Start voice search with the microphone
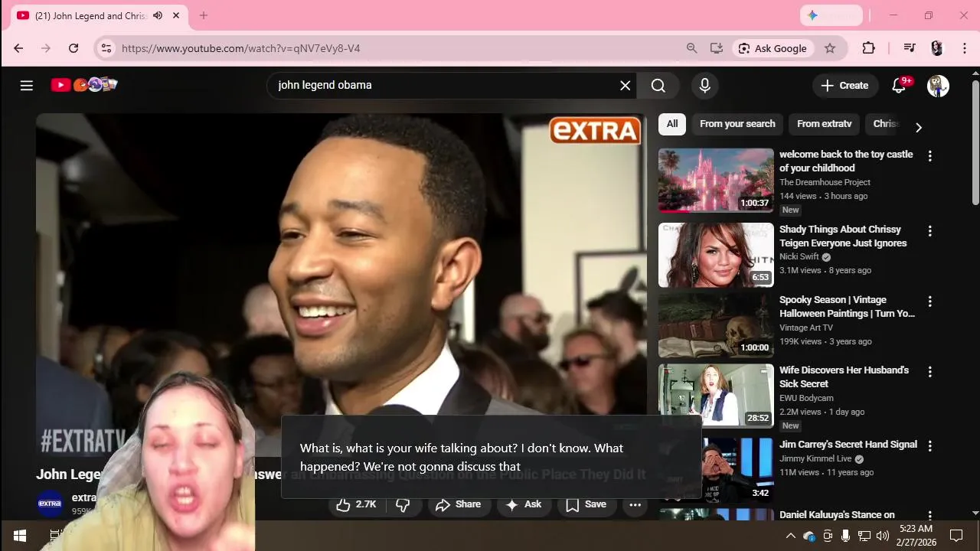The height and width of the screenshot is (551, 980). [705, 85]
